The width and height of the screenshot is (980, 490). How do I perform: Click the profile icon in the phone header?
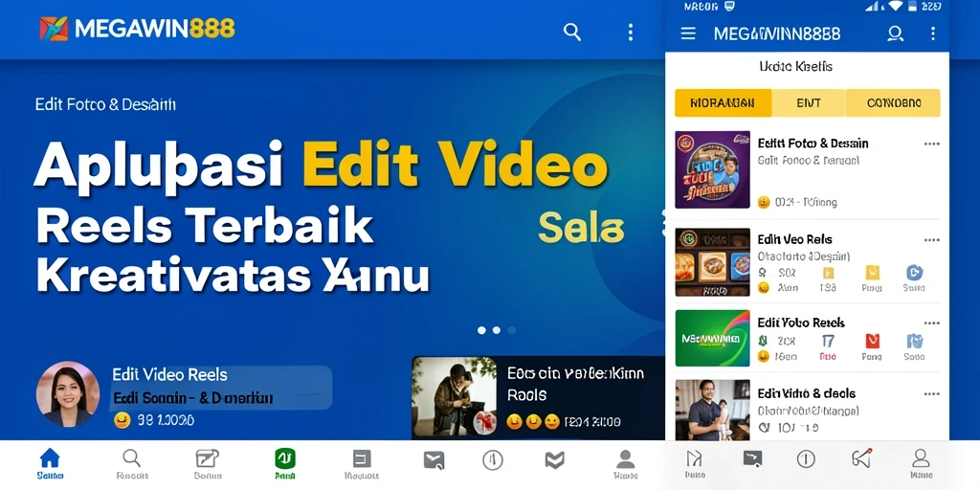(x=895, y=33)
